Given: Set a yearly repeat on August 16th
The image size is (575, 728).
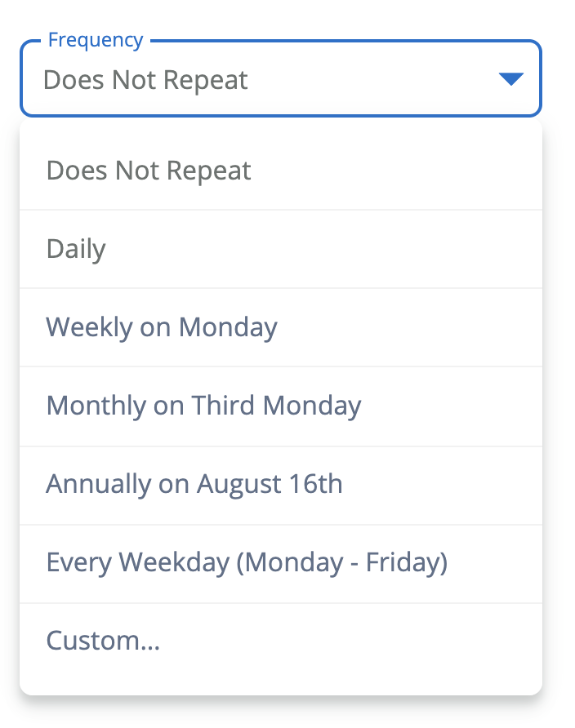Looking at the screenshot, I should click(x=194, y=484).
